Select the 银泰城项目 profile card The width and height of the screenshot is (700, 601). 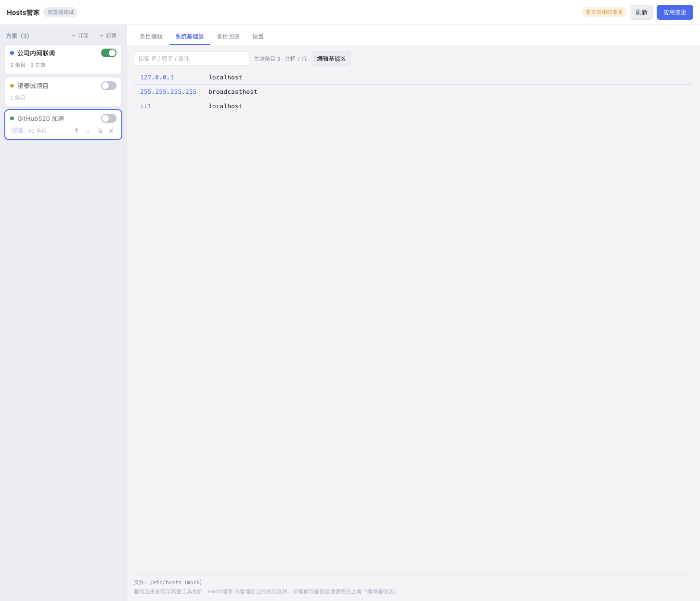point(63,92)
